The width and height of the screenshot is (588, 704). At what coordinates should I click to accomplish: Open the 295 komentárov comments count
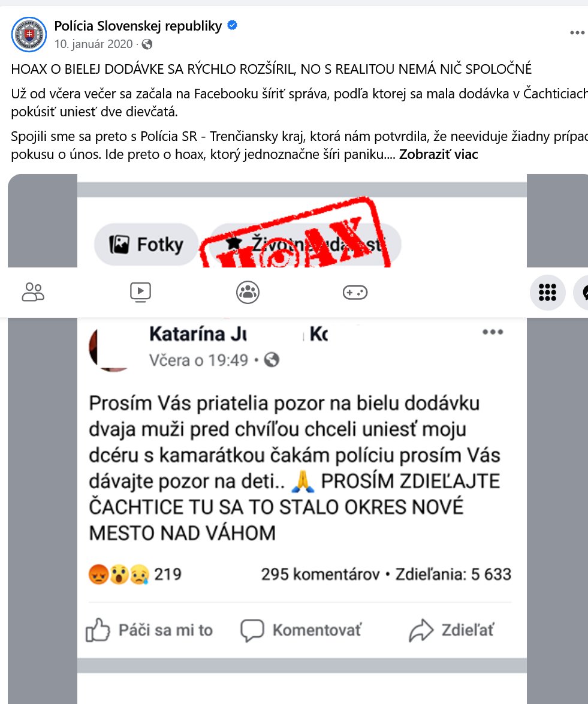coord(321,574)
